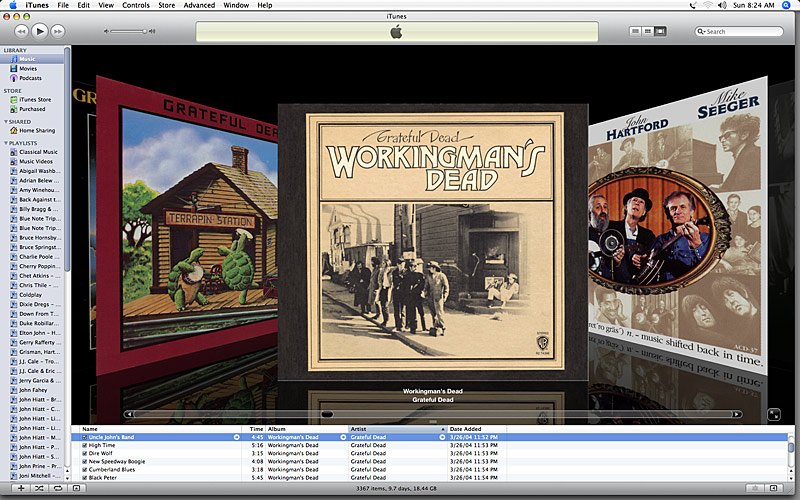This screenshot has width=800, height=500.
Task: Select the Amy Winehouse playlist
Action: (x=32, y=190)
